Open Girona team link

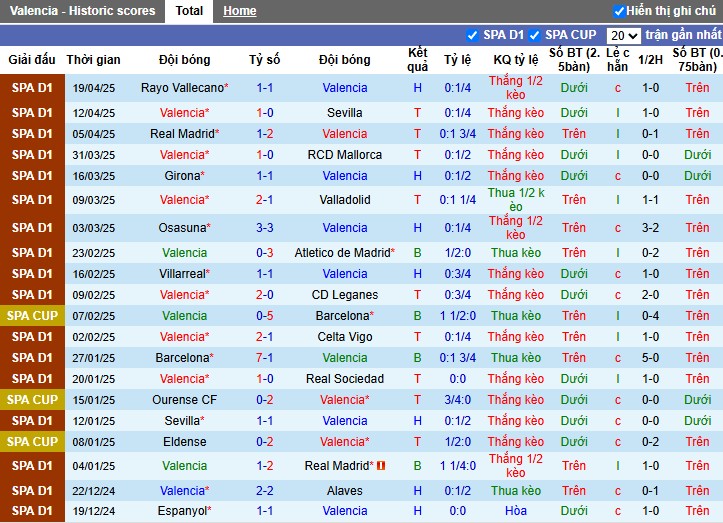(x=184, y=176)
